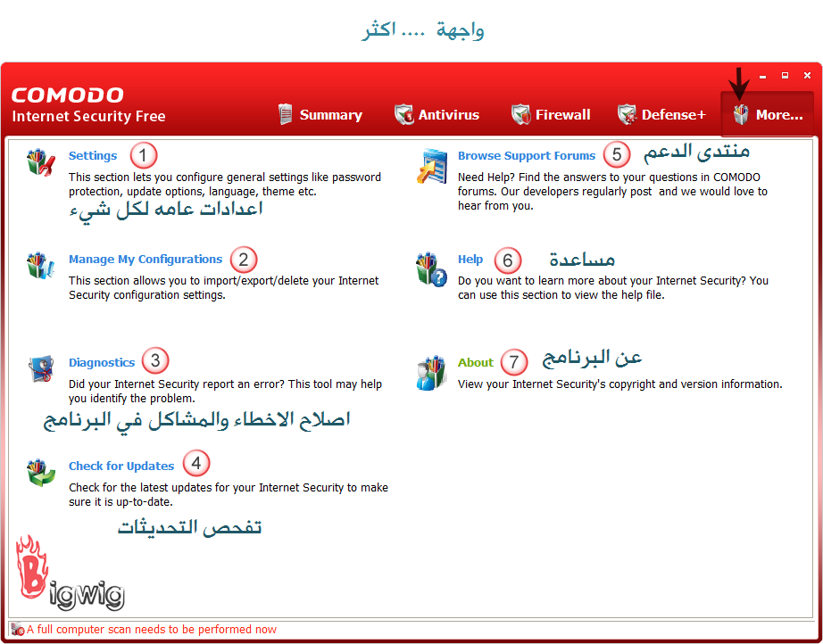Open the About link
823x644 pixels.
[476, 362]
